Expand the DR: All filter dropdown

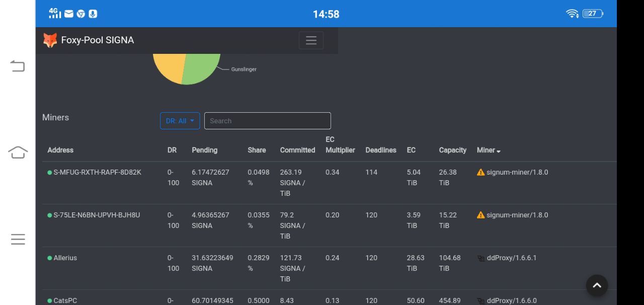[x=180, y=121]
